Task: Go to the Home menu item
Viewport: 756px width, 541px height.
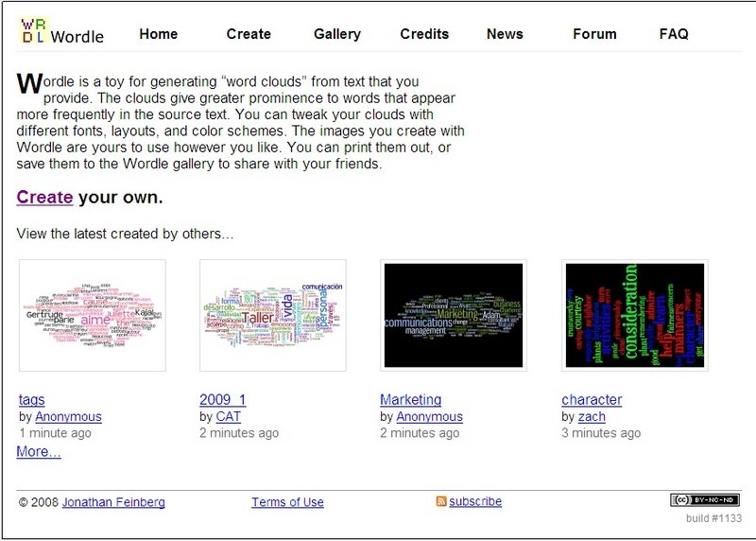Action: click(158, 34)
